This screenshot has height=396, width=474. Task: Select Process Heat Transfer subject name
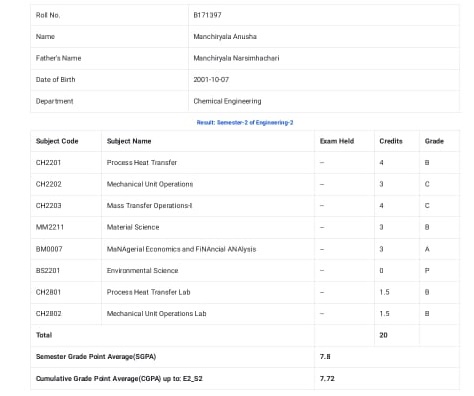pyautogui.click(x=142, y=163)
